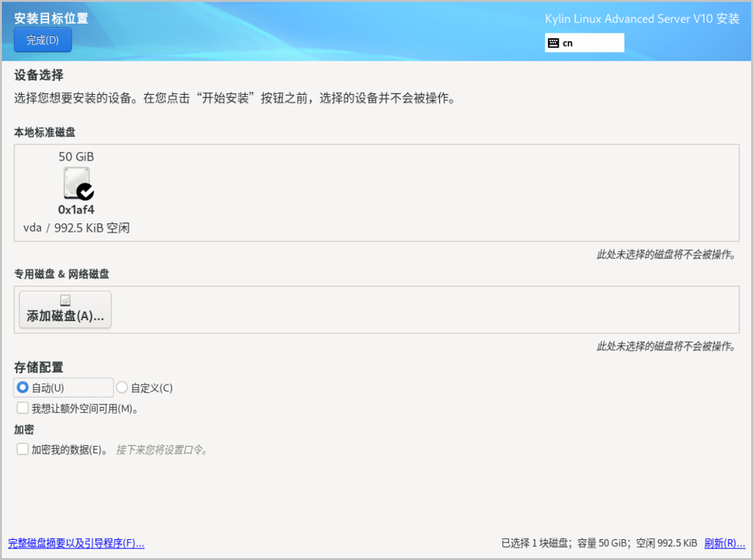Click the vda / 992.5 KiB 空闲 label
This screenshot has height=560, width=753.
[x=76, y=228]
